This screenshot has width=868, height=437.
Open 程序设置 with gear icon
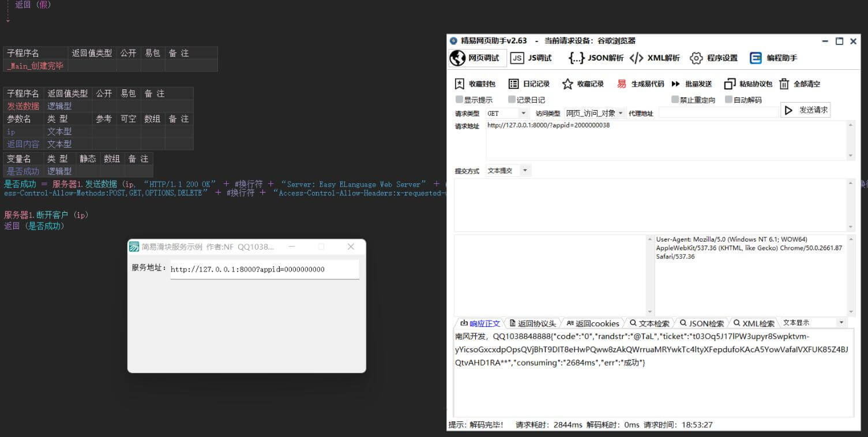click(714, 58)
